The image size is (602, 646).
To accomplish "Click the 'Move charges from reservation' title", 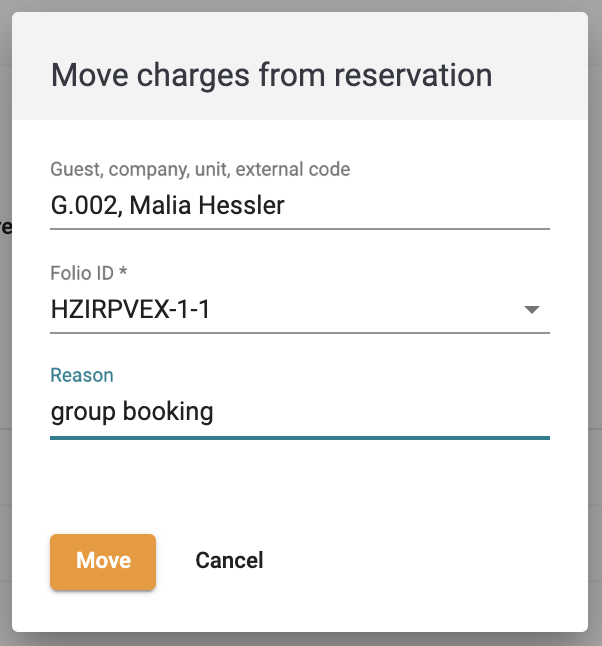I will pyautogui.click(x=272, y=75).
